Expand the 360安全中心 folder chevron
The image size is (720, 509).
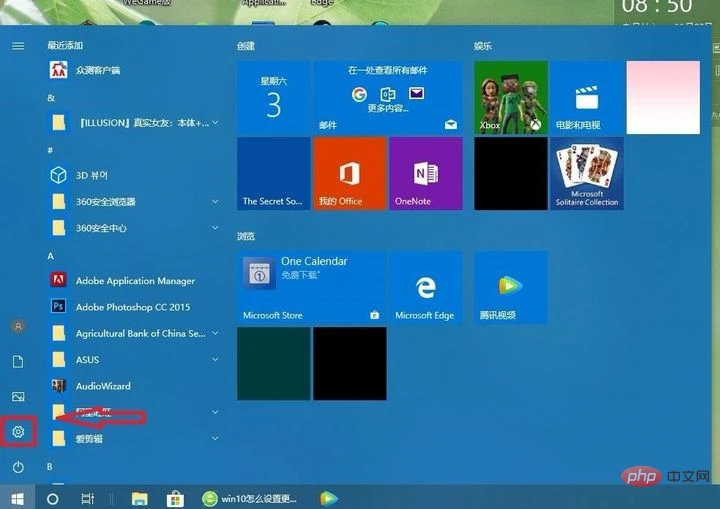click(215, 228)
